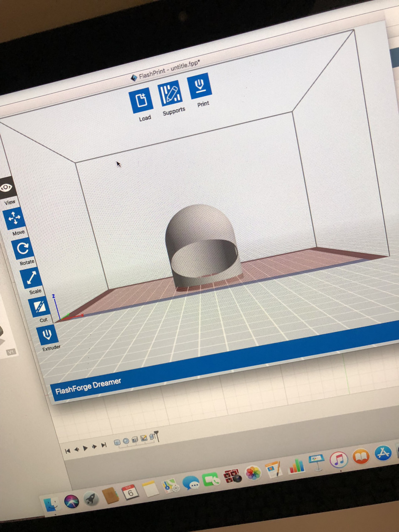This screenshot has height=532, width=399.
Task: Select the fourth timeline feature icon
Action: click(x=144, y=438)
